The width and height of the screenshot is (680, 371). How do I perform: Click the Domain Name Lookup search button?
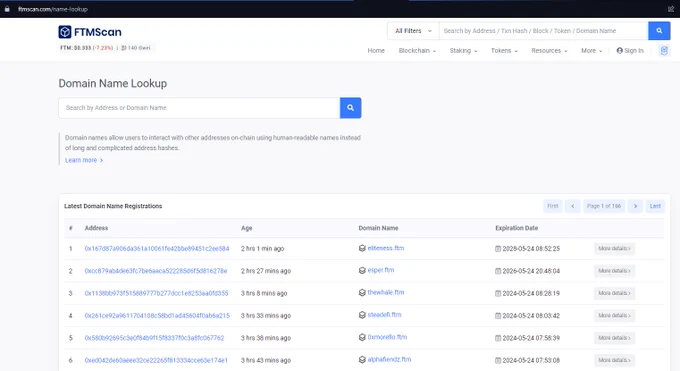(350, 108)
